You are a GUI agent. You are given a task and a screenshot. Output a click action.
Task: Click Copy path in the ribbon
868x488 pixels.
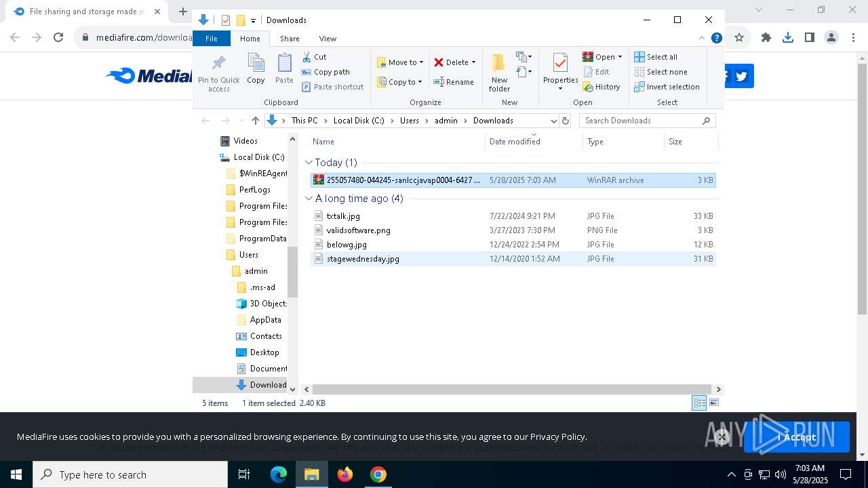pyautogui.click(x=325, y=72)
